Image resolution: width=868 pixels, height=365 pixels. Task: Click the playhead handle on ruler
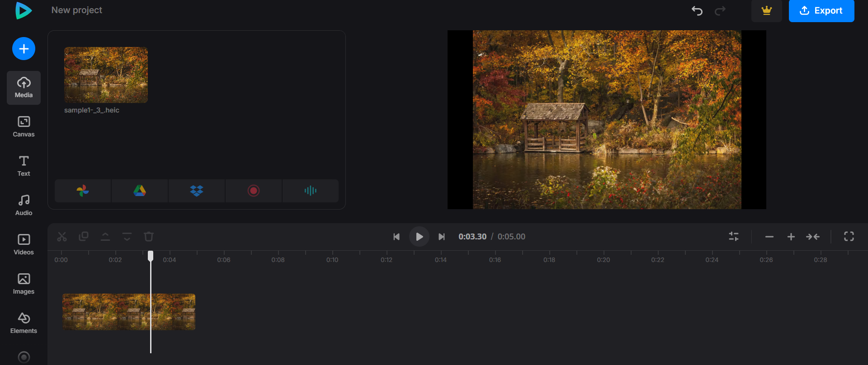(151, 256)
